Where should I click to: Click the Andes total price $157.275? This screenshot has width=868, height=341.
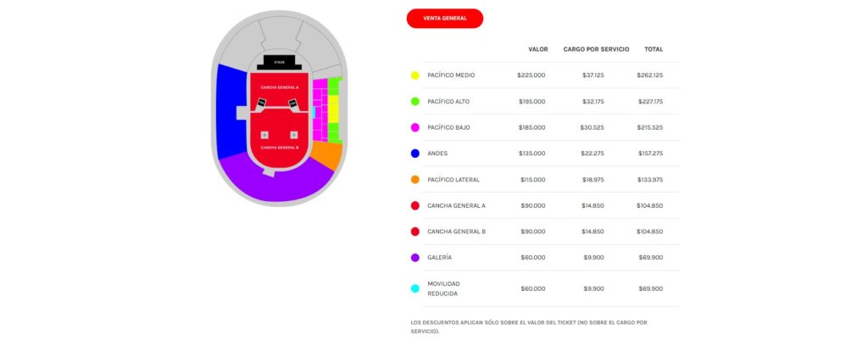point(649,154)
